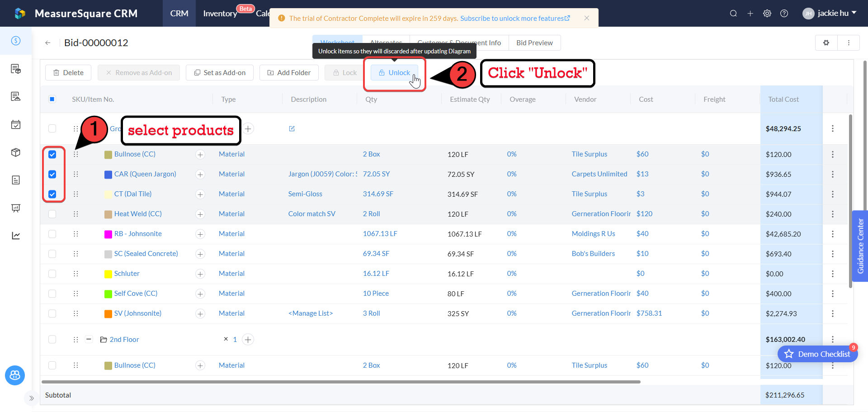Click the 2nd Floor folder name
Viewport: 868px width, 412px height.
pyautogui.click(x=124, y=340)
